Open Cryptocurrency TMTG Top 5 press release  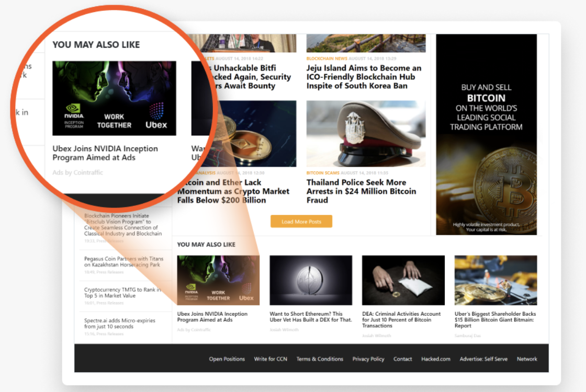tap(122, 293)
